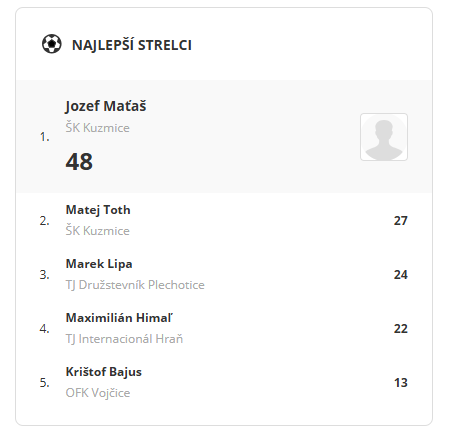The height and width of the screenshot is (441, 451).
Task: Select rank 5. position number
Action: point(45,383)
